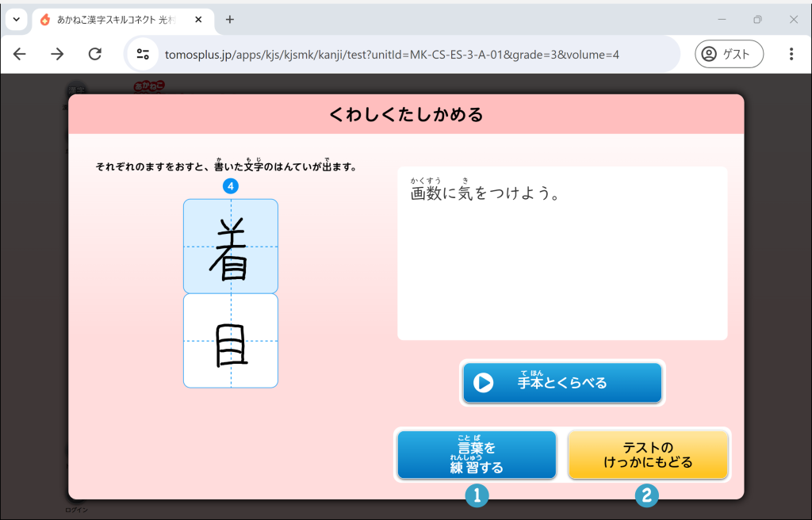Click the browser back arrow
Screen dimensions: 812x520
(20, 54)
